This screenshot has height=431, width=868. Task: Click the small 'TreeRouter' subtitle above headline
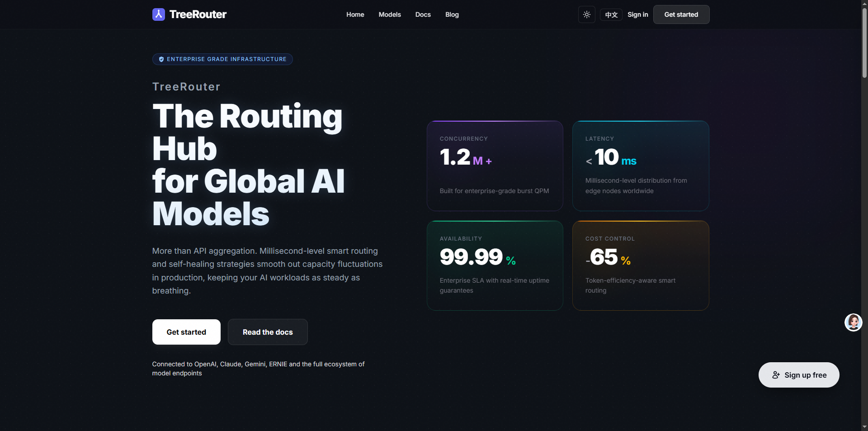tap(186, 87)
